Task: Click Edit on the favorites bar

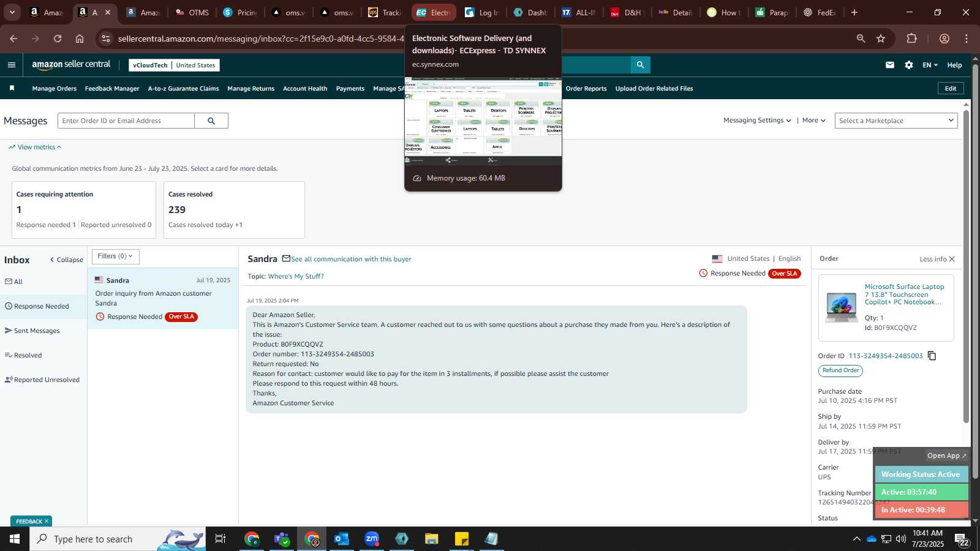Action: (951, 88)
